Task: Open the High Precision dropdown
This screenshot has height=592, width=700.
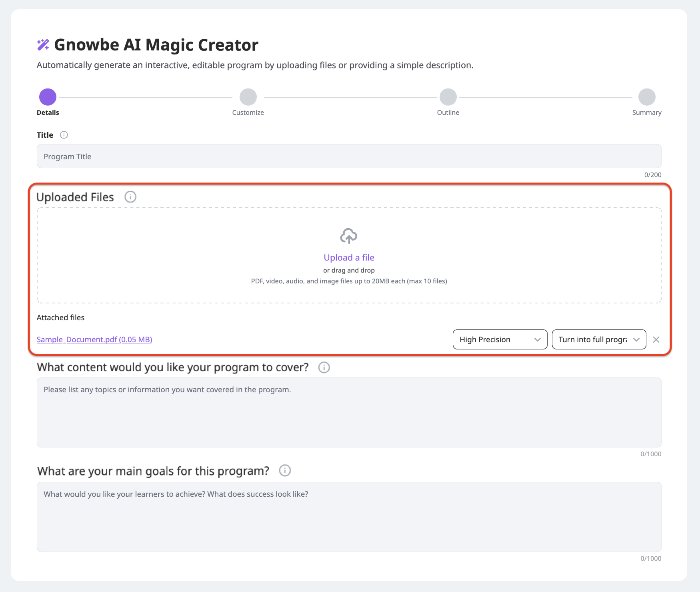Action: 500,339
